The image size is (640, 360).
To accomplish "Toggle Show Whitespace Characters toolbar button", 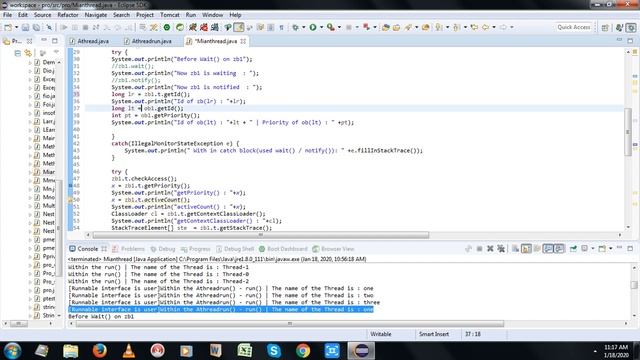I will [281, 27].
